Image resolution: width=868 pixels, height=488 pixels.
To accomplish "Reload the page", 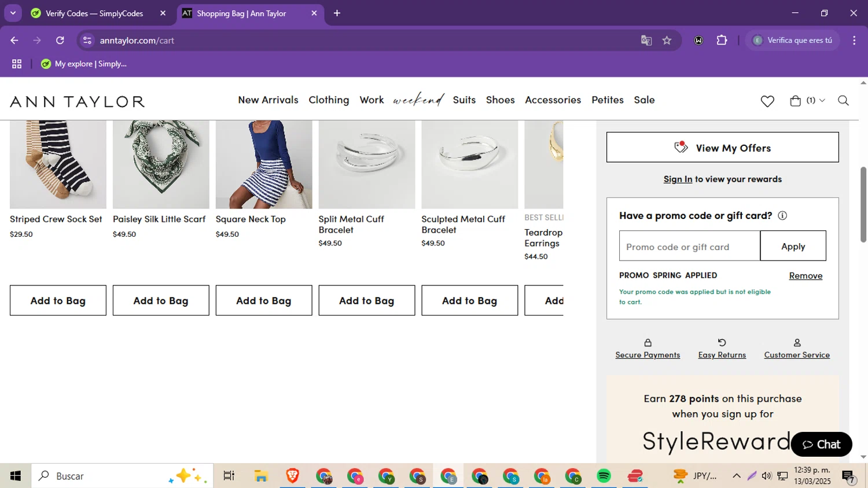I will pyautogui.click(x=60, y=41).
